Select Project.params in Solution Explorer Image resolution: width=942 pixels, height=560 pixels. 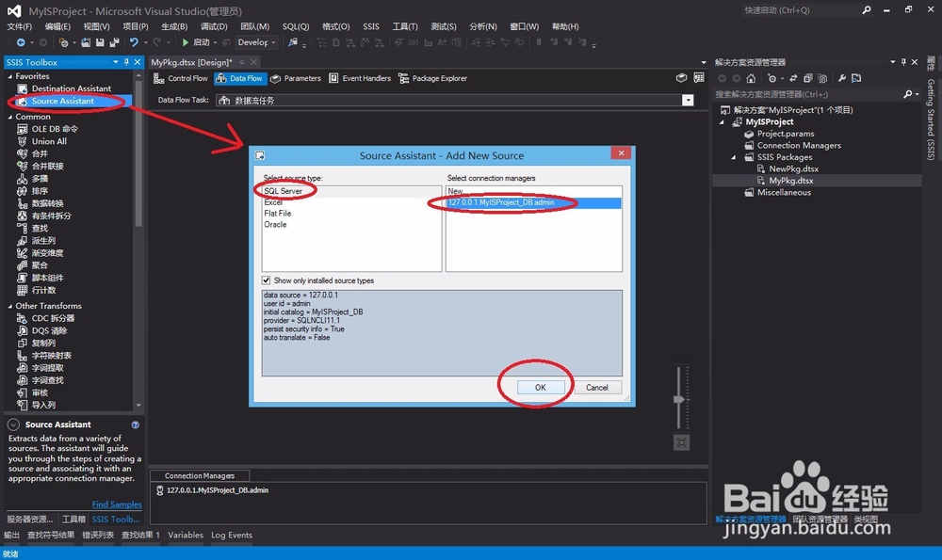[786, 134]
